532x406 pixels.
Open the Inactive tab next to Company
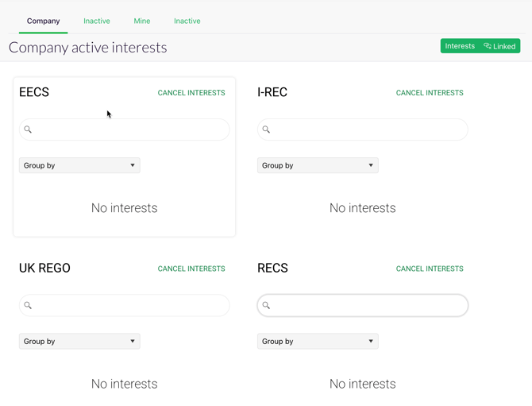coord(97,21)
